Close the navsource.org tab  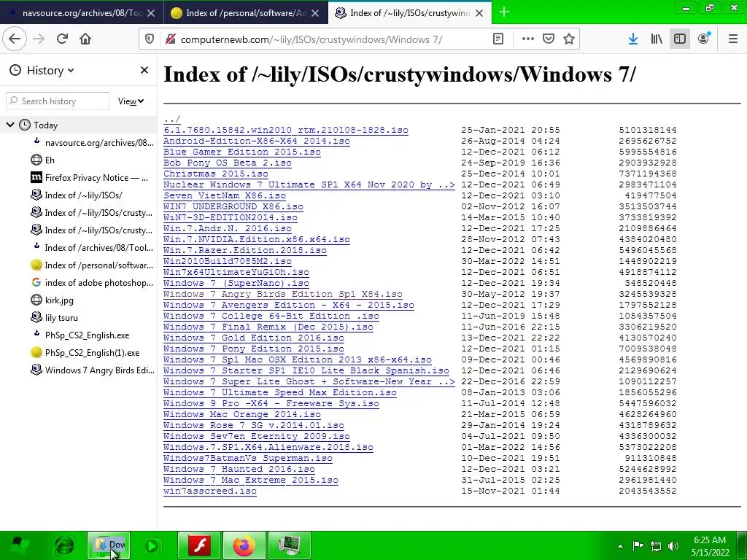point(151,13)
